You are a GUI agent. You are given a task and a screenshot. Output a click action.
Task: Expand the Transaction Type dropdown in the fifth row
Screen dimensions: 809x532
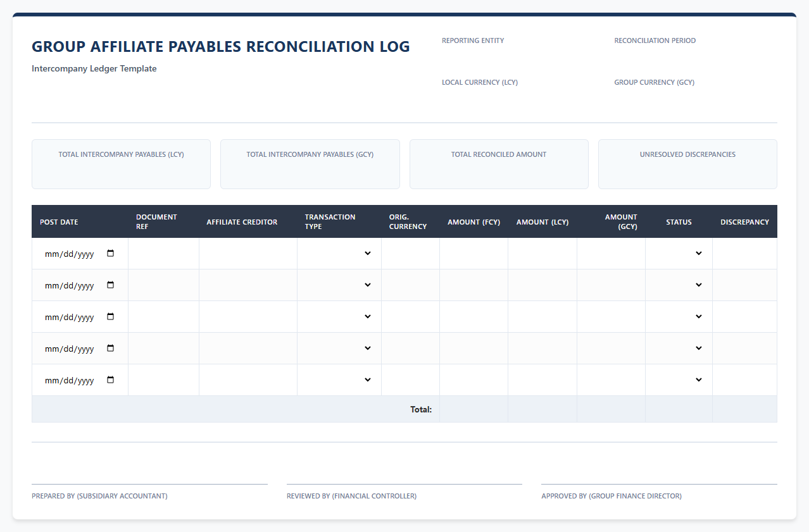[339, 380]
